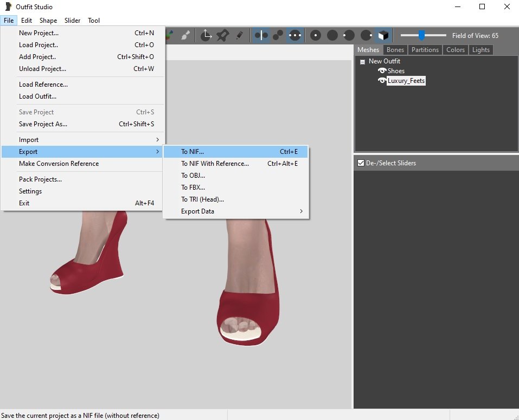This screenshot has height=420, width=519.
Task: Open the Partitions tab
Action: pyautogui.click(x=425, y=50)
